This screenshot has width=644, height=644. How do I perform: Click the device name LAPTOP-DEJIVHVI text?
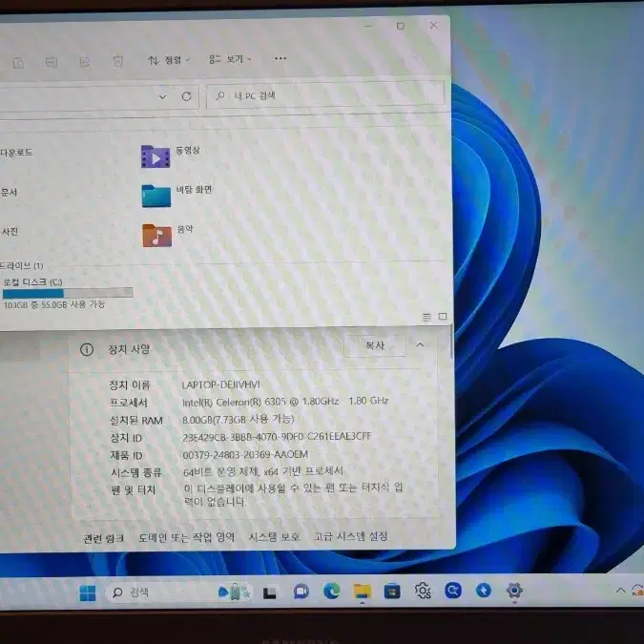click(221, 384)
